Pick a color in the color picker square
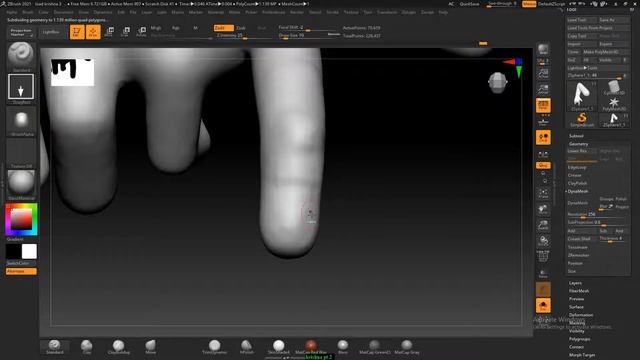640x360 pixels. (21, 220)
